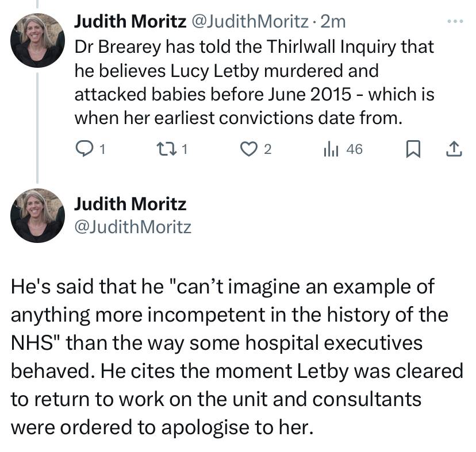Click the like count number 2
The width and height of the screenshot is (476, 452).
[267, 149]
